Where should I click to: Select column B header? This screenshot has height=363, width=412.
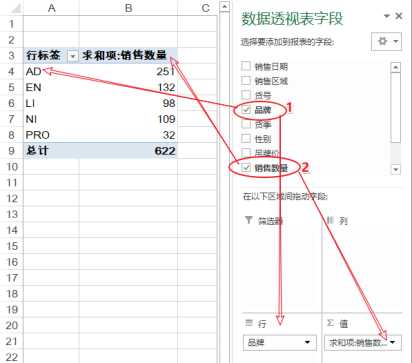(x=128, y=8)
